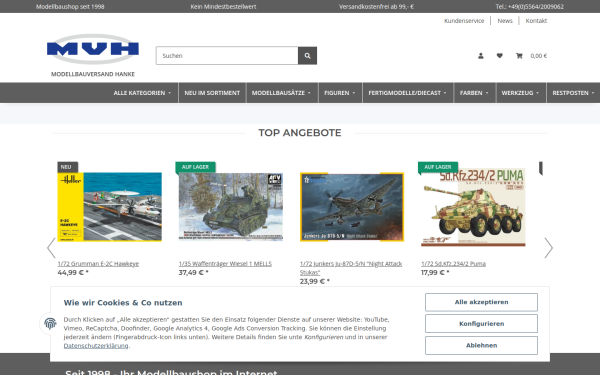Image resolution: width=600 pixels, height=375 pixels.
Task: Expand the Fertigmodelle/Diecast dropdown
Action: pos(408,93)
